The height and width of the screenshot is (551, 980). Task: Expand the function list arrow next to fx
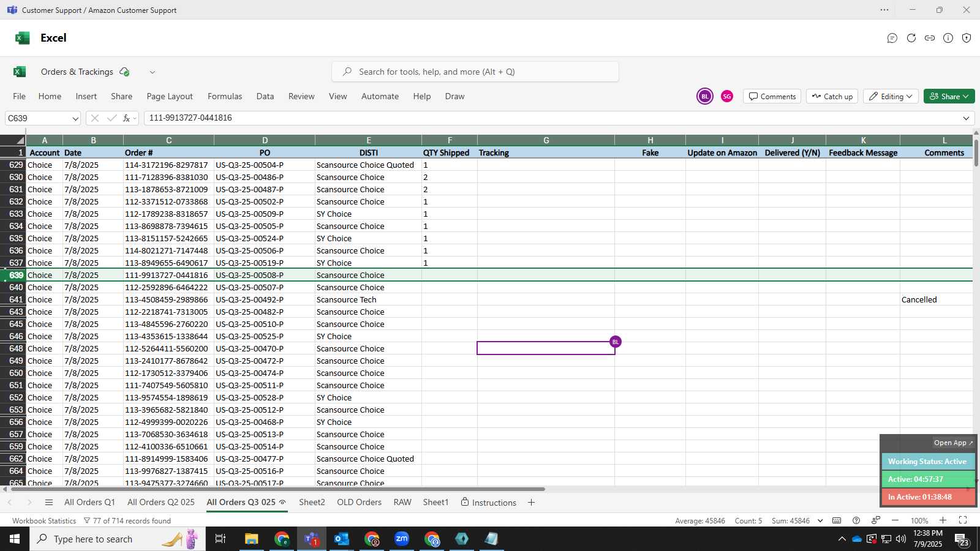pos(135,118)
